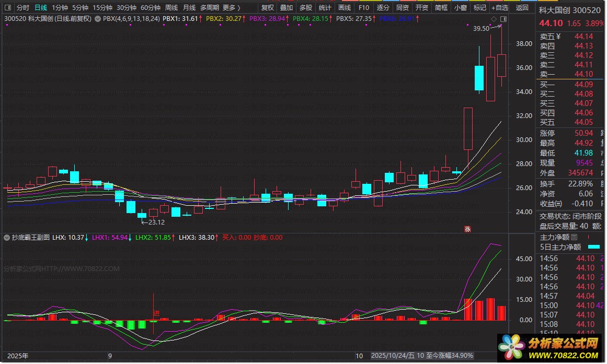The height and width of the screenshot is (364, 607).
Task: Switch to 月线 monthly chart
Action: (189, 7)
